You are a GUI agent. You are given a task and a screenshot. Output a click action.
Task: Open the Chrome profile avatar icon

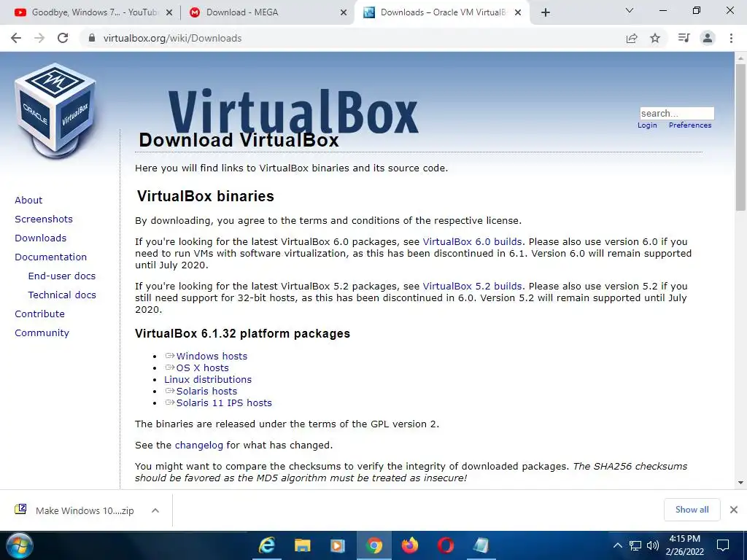708,38
